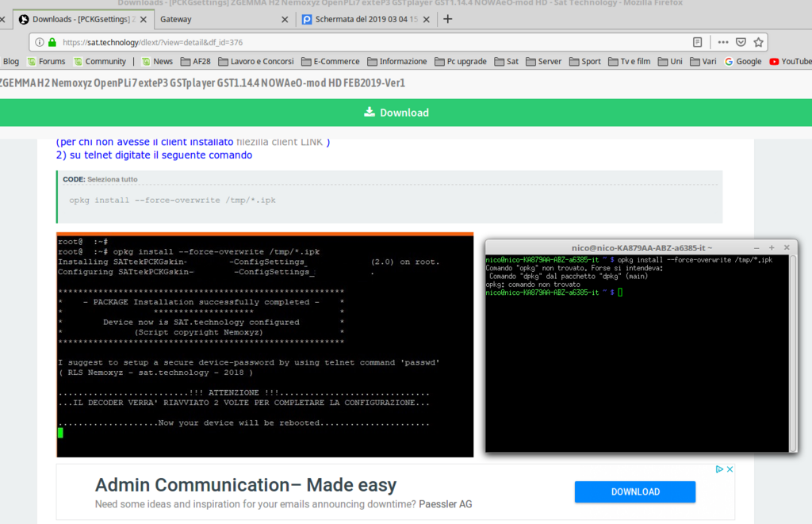Close the nico terminal window
Viewport: 812px width, 524px height.
[x=787, y=248]
